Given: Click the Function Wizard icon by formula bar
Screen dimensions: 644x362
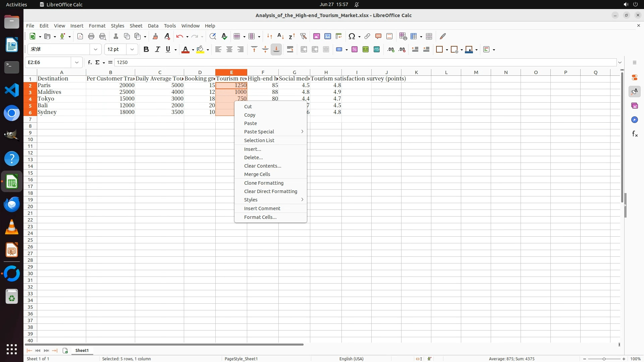Looking at the screenshot, I should pyautogui.click(x=90, y=62).
